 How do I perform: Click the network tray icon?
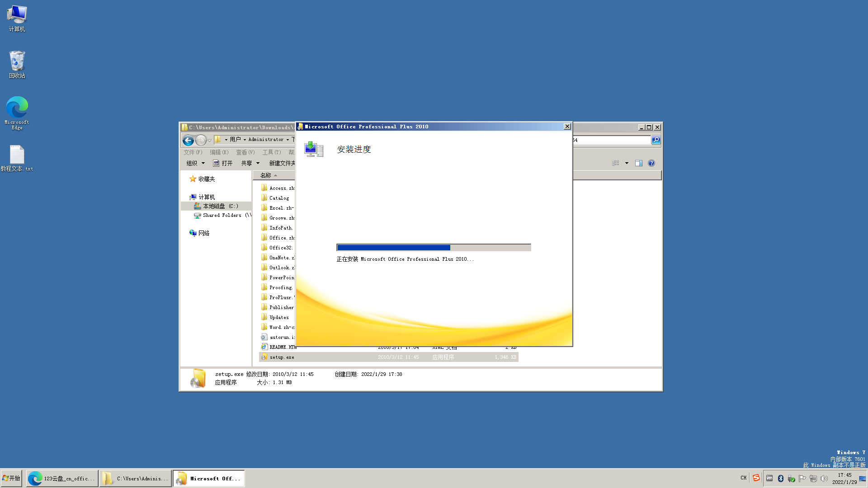(813, 479)
